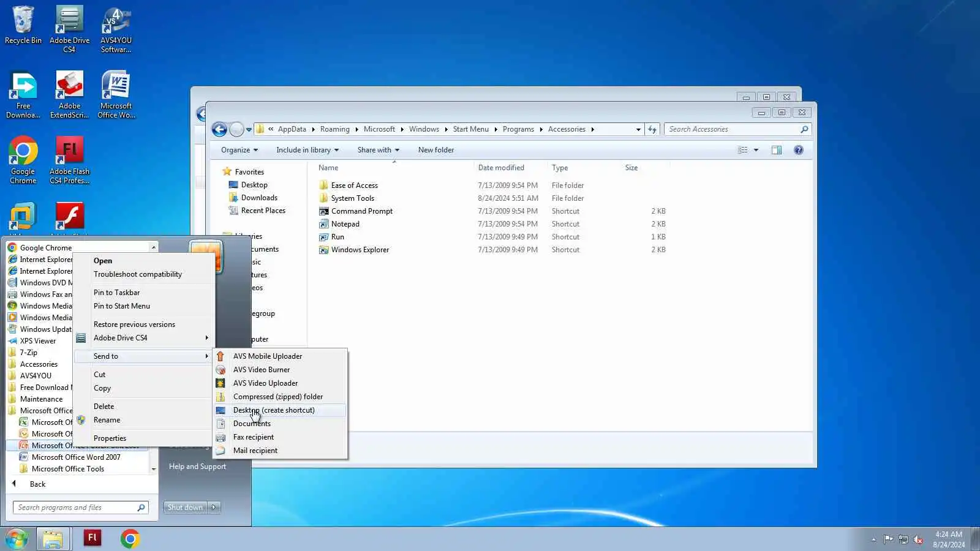This screenshot has width=980, height=551.
Task: Click the Shut down button
Action: click(x=186, y=508)
